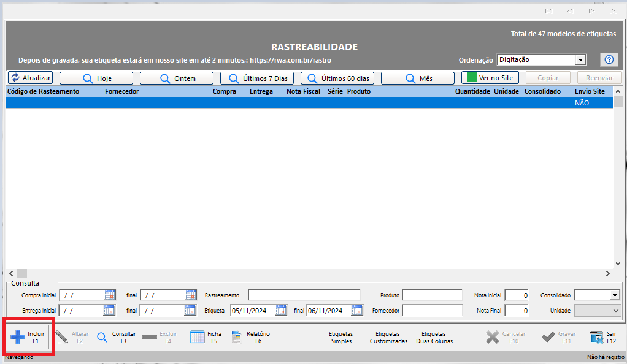Click the Atualizar refresh button
The image size is (627, 364).
click(x=31, y=78)
